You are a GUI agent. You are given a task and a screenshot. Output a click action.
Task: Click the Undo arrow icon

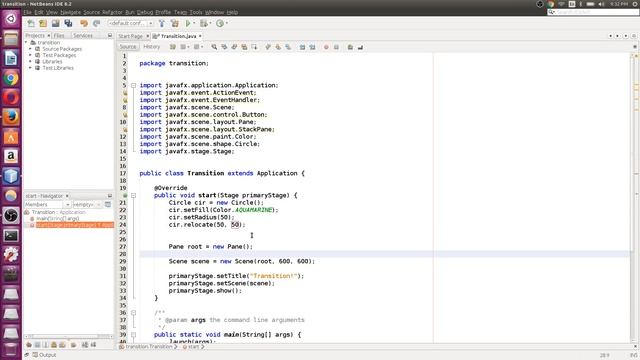84,23
